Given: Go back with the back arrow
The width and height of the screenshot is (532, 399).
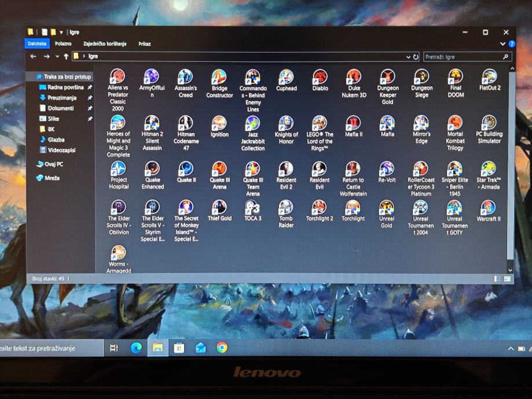Looking at the screenshot, I should pos(33,56).
